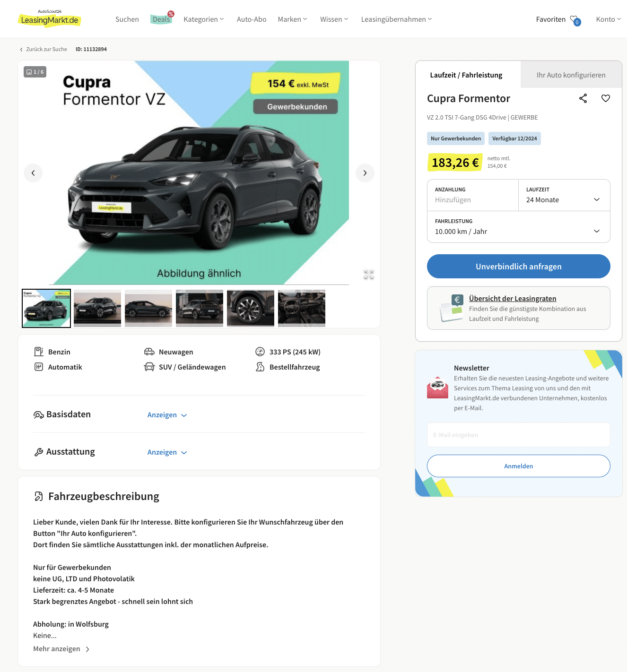The width and height of the screenshot is (627, 672).
Task: Show the next car image with the right arrow
Action: click(x=365, y=173)
